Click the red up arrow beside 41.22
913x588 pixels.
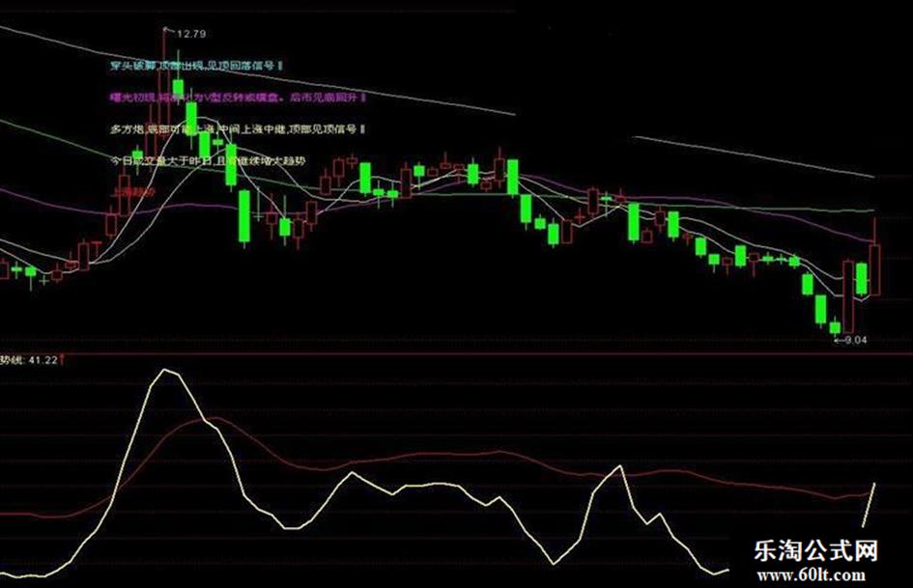(62, 360)
